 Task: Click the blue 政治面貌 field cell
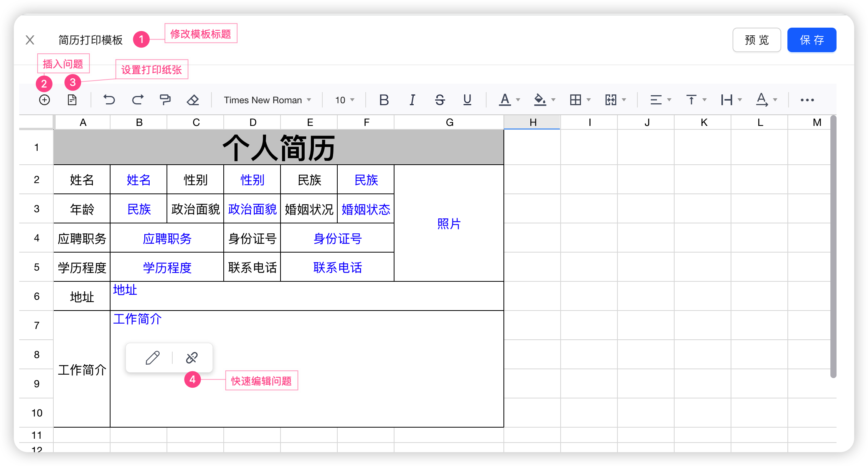tap(252, 209)
